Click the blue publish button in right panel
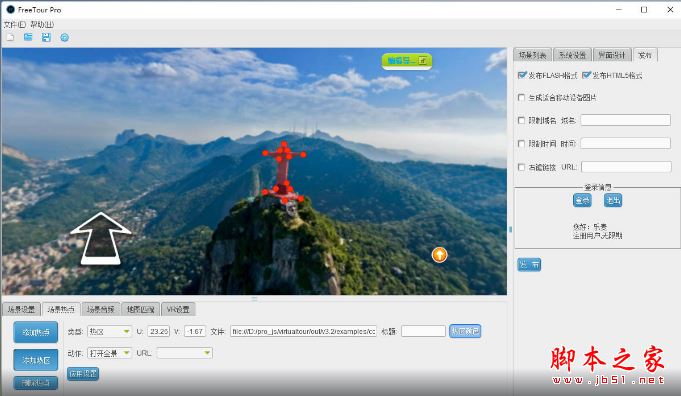Screen dimensions: 681x396 click(x=529, y=264)
